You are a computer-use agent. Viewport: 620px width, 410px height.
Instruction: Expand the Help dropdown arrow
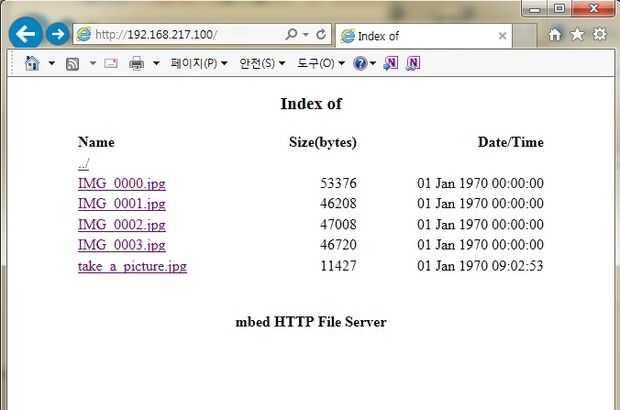372,63
